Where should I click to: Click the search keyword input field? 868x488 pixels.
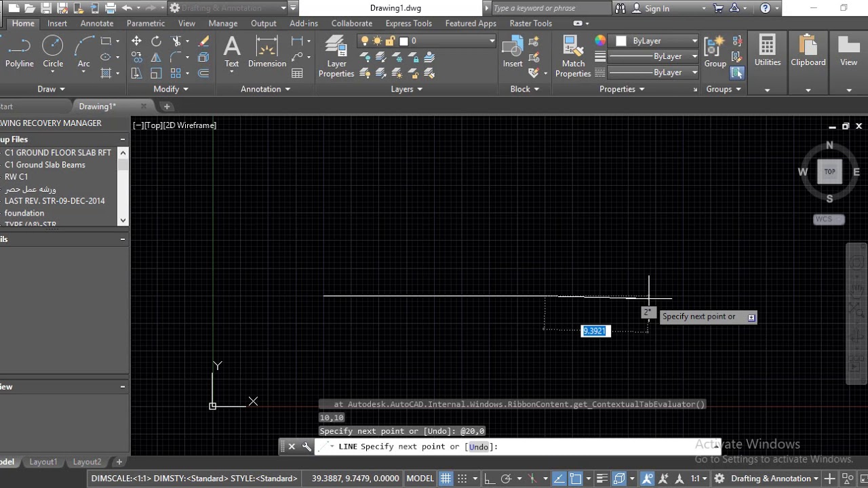[x=551, y=8]
